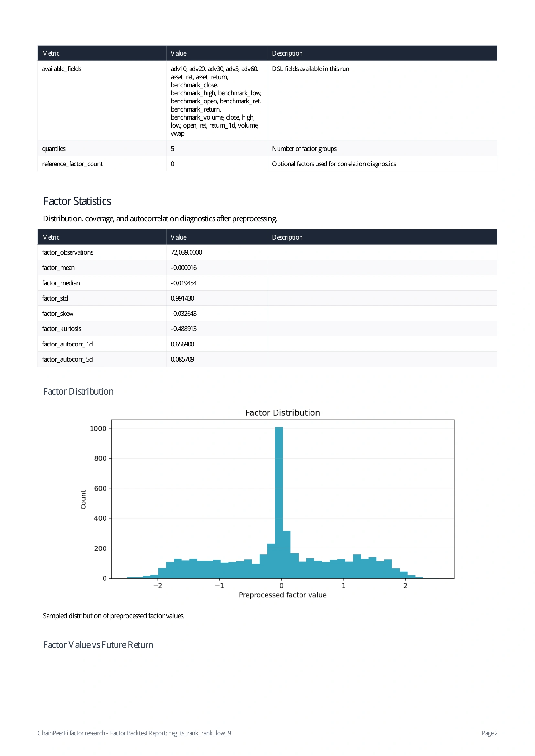The image size is (535, 756).
Task: Click the −2 x-axis tick label
Action: 158,585
